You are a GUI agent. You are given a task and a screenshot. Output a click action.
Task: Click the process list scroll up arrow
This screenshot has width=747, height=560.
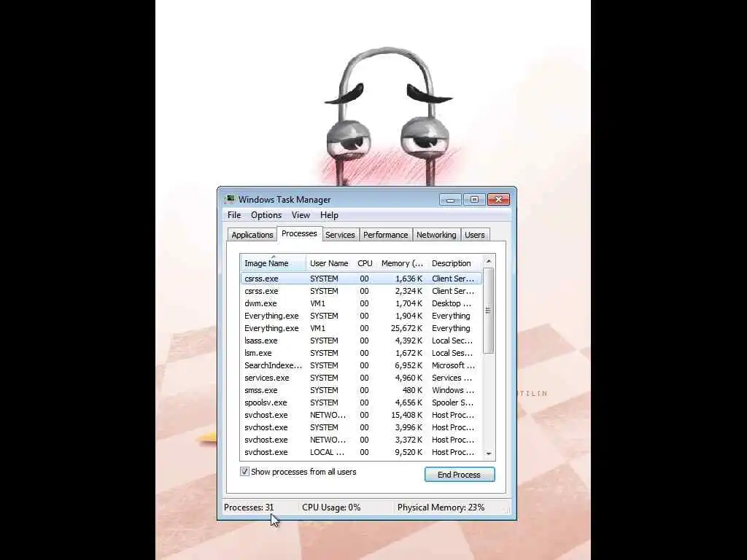click(x=488, y=261)
